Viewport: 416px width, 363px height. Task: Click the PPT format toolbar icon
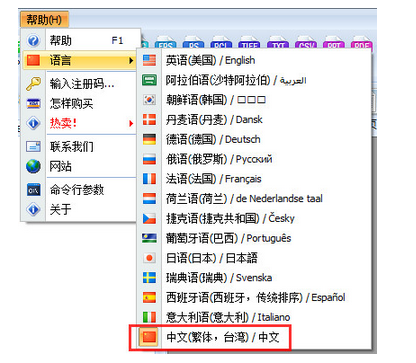click(x=334, y=43)
